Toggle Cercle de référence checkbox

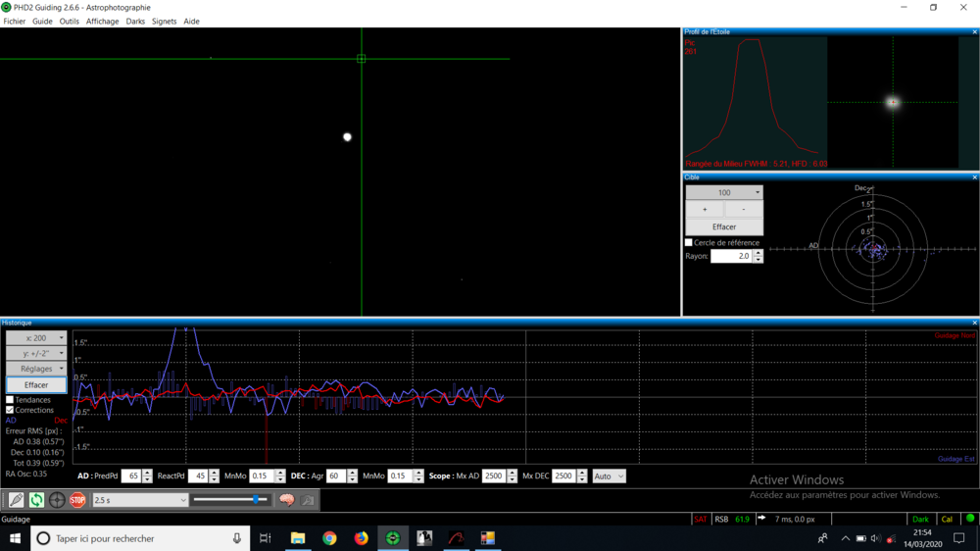click(689, 243)
